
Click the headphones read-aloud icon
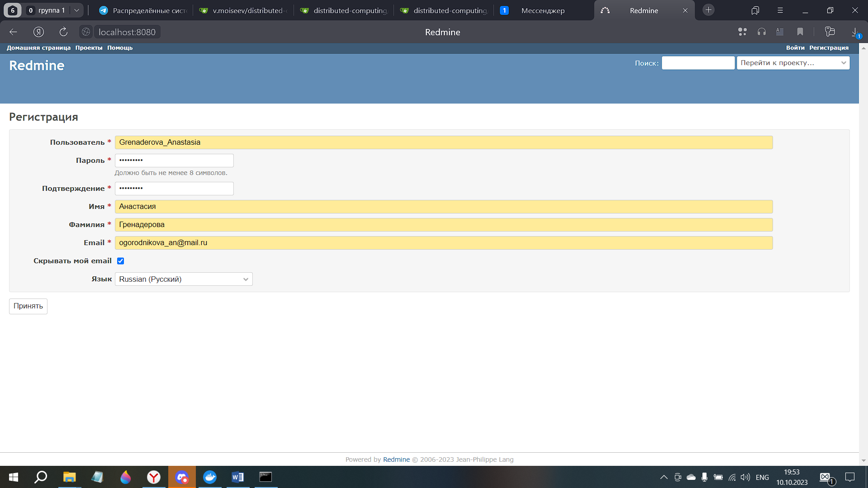coord(761,32)
